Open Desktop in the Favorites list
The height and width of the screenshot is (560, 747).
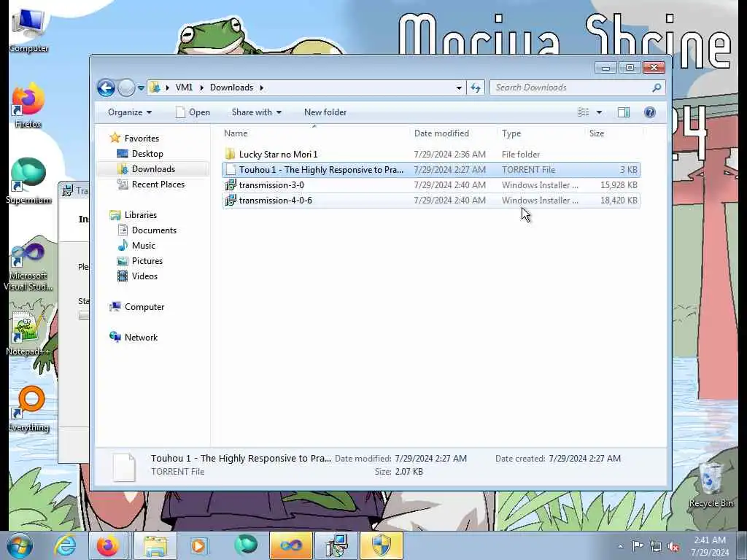tap(147, 154)
